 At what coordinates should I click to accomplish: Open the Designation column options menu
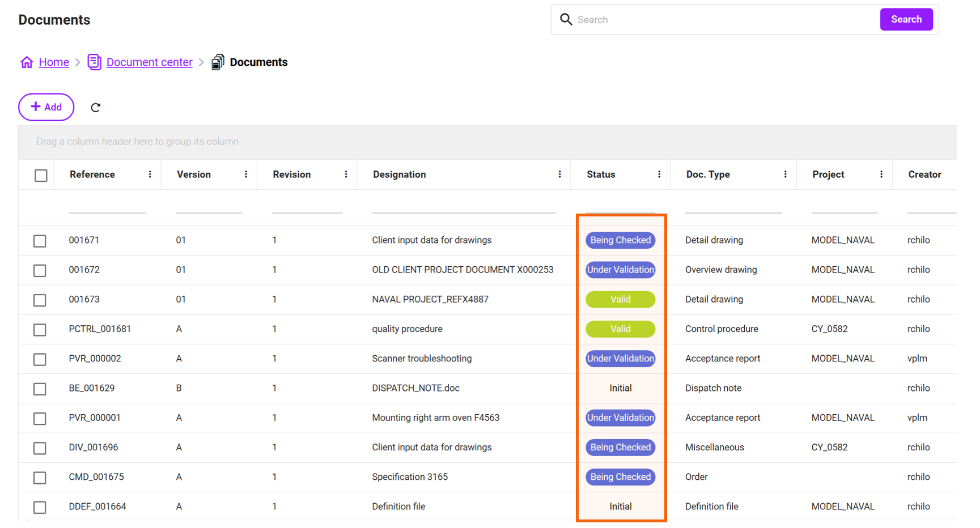(559, 174)
